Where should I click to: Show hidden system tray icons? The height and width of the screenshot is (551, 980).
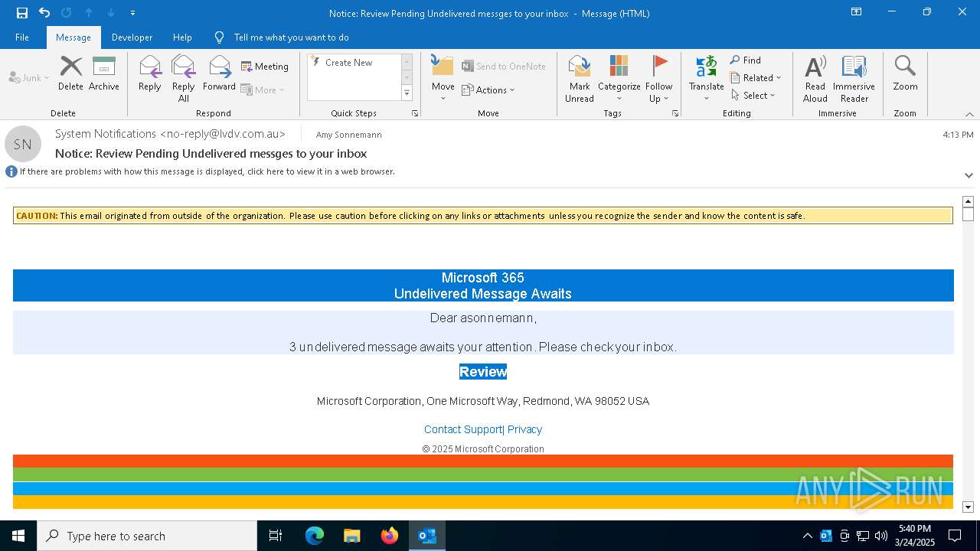(x=807, y=536)
